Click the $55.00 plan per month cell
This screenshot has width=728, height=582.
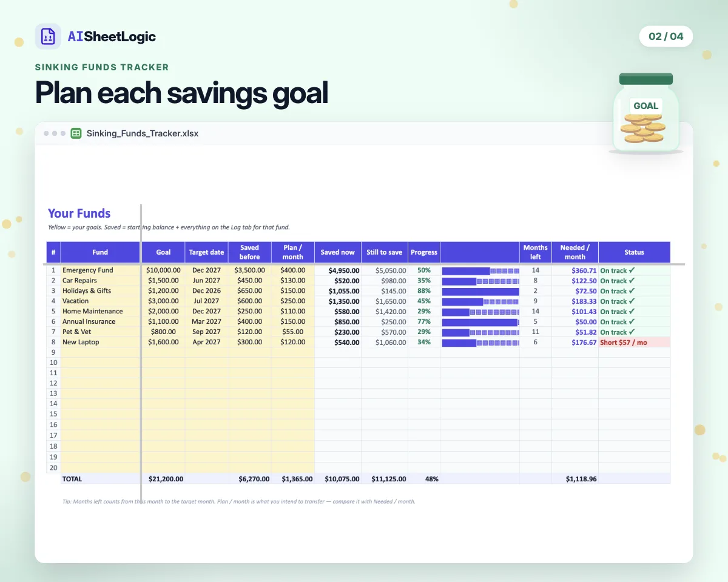[x=292, y=332]
